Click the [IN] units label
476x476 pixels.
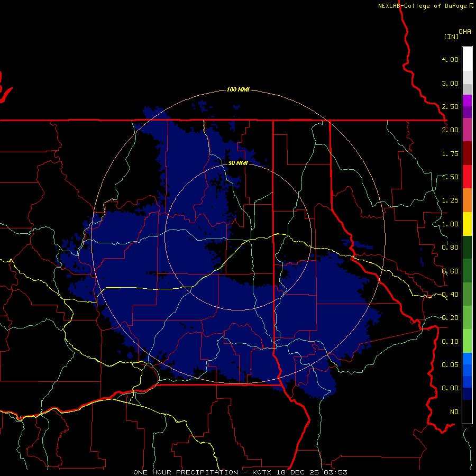pyautogui.click(x=452, y=36)
